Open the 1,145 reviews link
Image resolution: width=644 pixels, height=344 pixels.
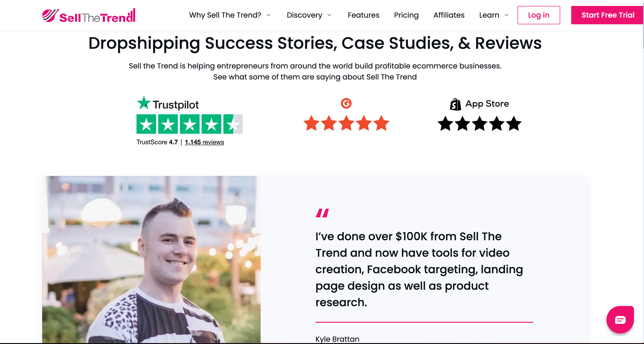tap(204, 142)
